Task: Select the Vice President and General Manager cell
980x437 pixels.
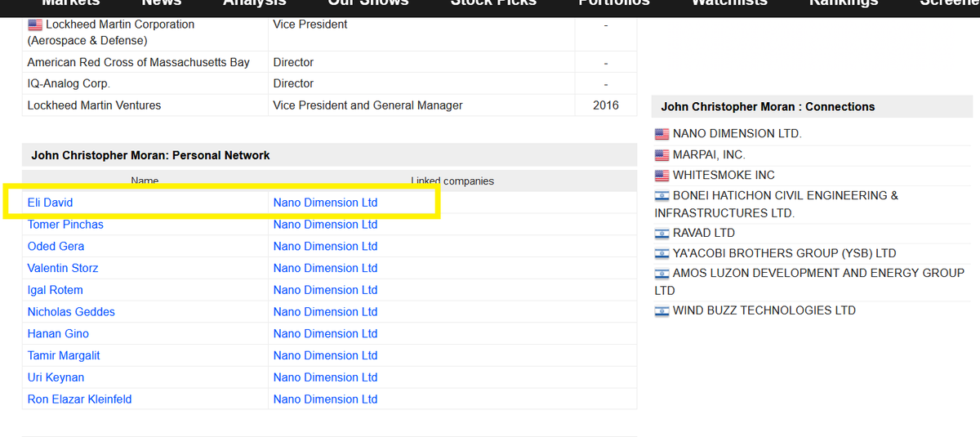Action: [421, 105]
